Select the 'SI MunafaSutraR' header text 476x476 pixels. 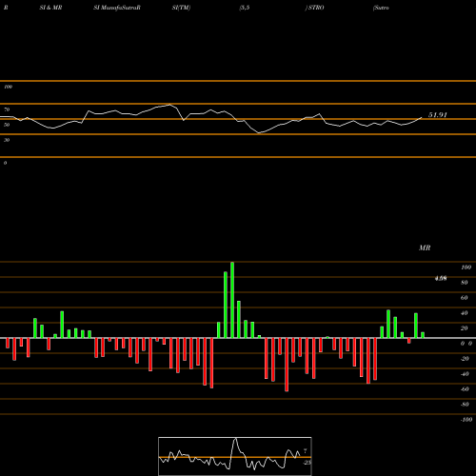point(117,8)
